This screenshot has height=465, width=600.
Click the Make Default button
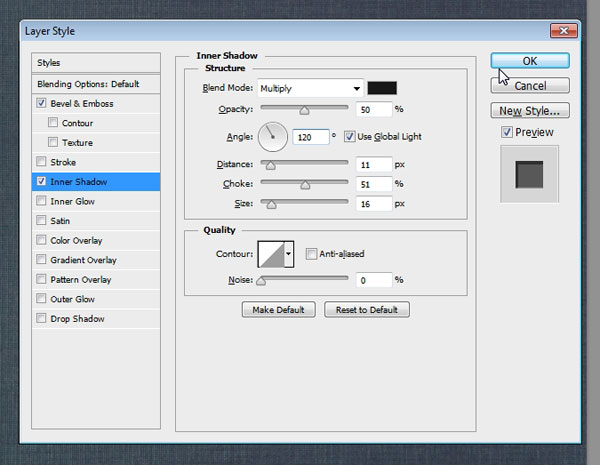click(x=279, y=310)
